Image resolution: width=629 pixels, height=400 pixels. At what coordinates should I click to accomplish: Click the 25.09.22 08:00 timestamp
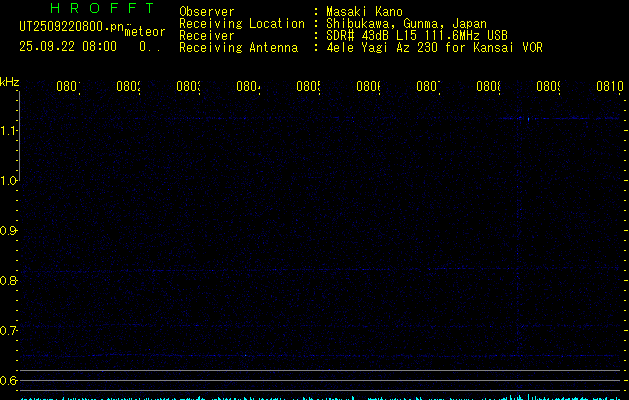(x=67, y=46)
